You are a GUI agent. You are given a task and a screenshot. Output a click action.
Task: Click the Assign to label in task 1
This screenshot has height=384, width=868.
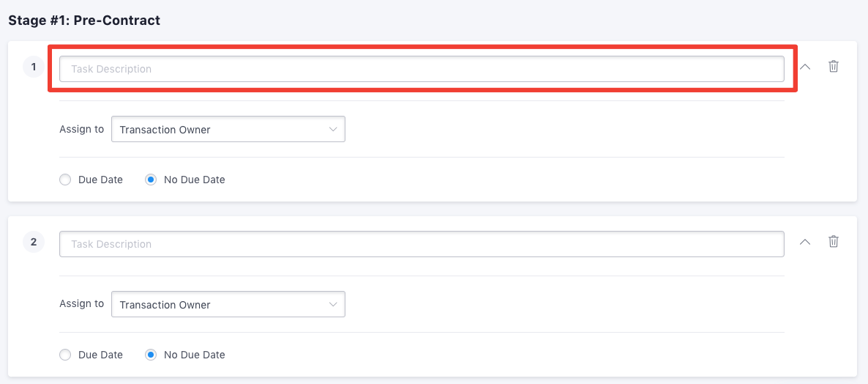(81, 129)
